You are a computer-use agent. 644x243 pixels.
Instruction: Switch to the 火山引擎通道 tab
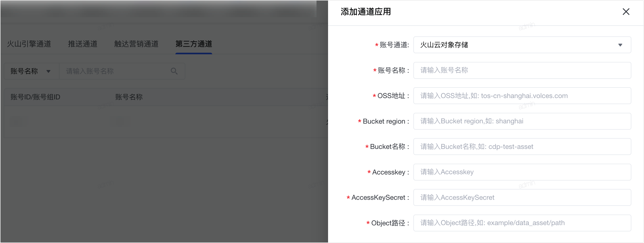pos(29,44)
